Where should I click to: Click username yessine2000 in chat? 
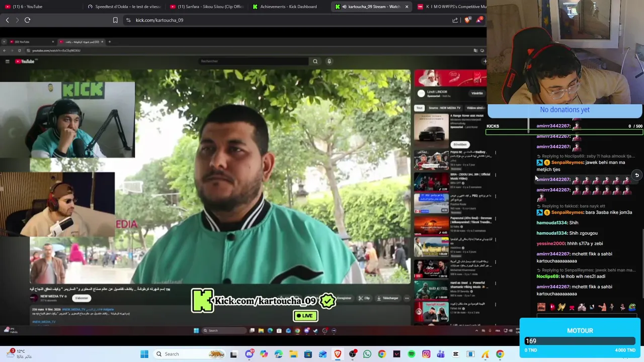point(551,243)
